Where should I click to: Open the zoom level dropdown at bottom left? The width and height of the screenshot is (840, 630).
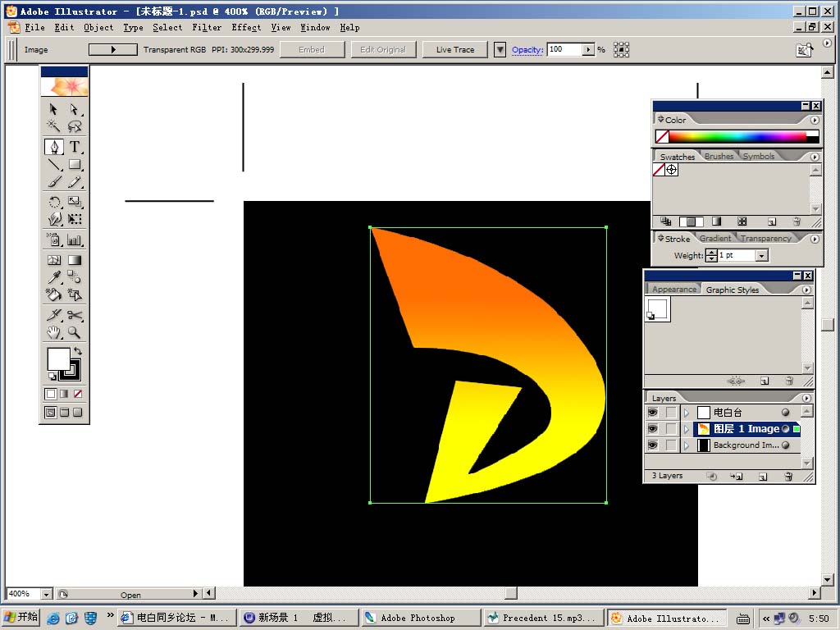click(x=45, y=594)
